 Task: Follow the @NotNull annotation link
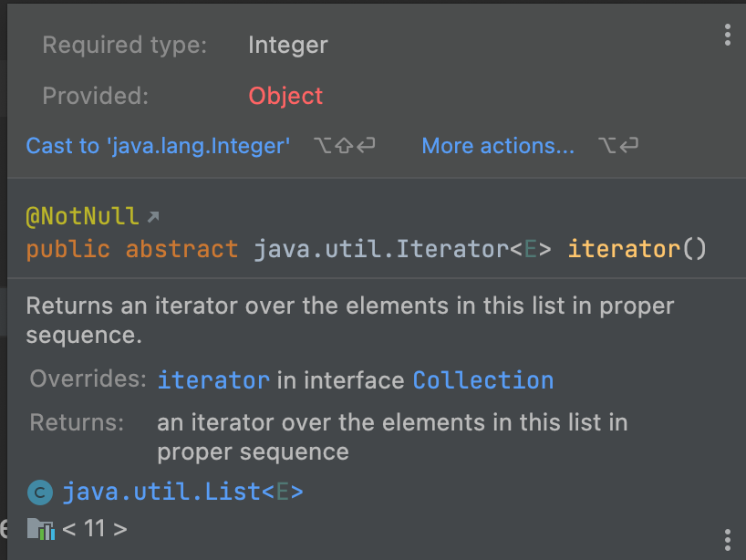pos(82,217)
